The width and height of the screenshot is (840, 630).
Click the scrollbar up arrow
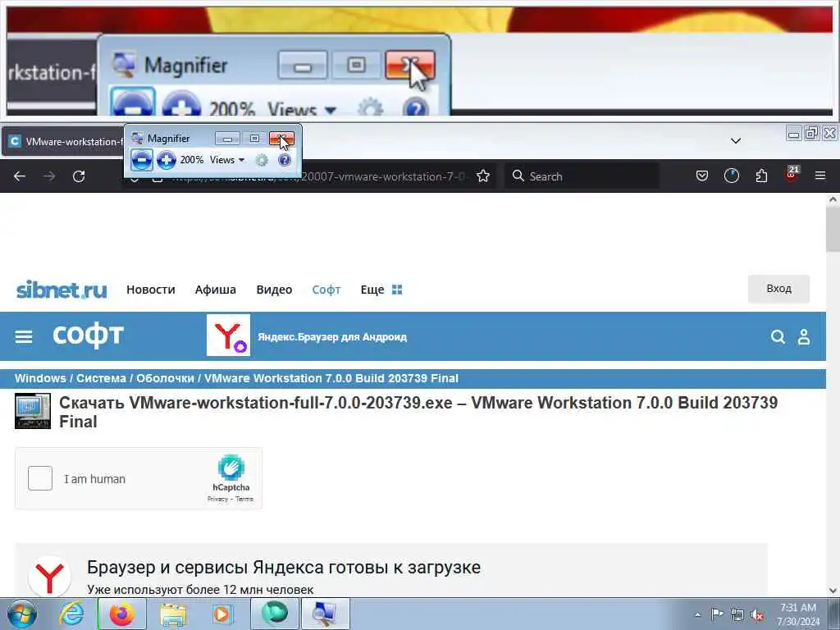833,200
